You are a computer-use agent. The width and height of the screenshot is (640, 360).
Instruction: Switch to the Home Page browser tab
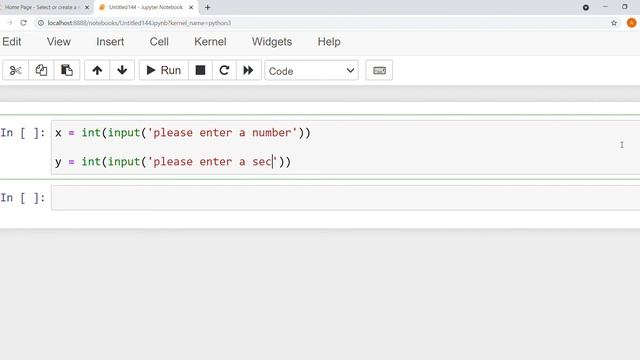coord(41,7)
